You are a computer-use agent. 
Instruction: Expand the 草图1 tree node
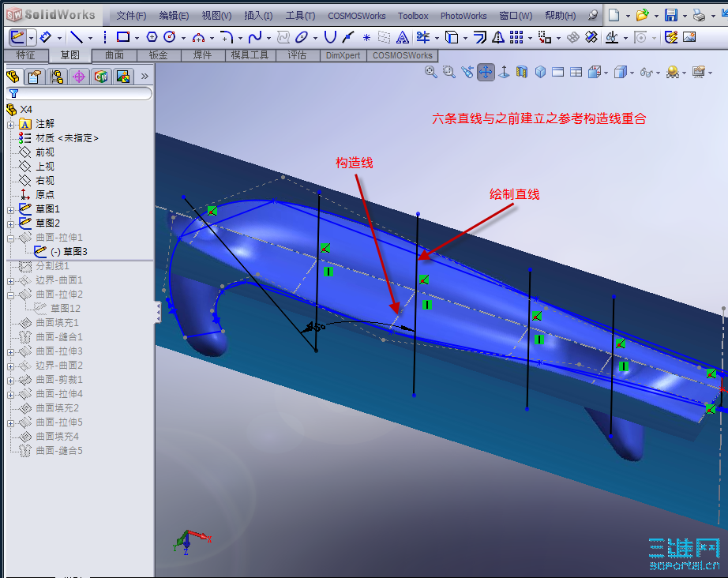point(11,210)
